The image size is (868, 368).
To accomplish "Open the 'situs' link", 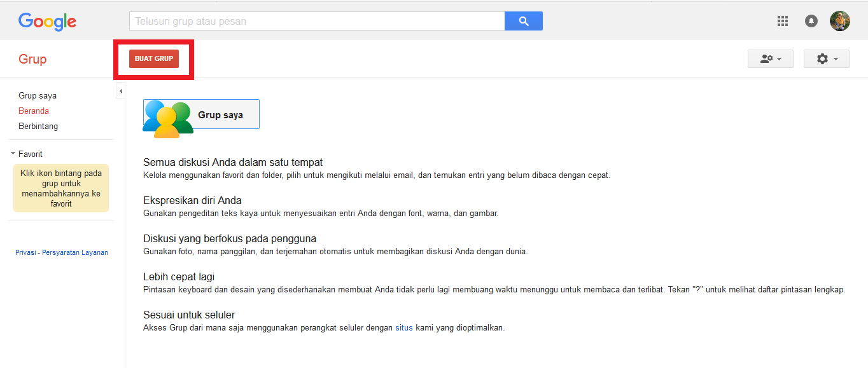I will [x=404, y=328].
